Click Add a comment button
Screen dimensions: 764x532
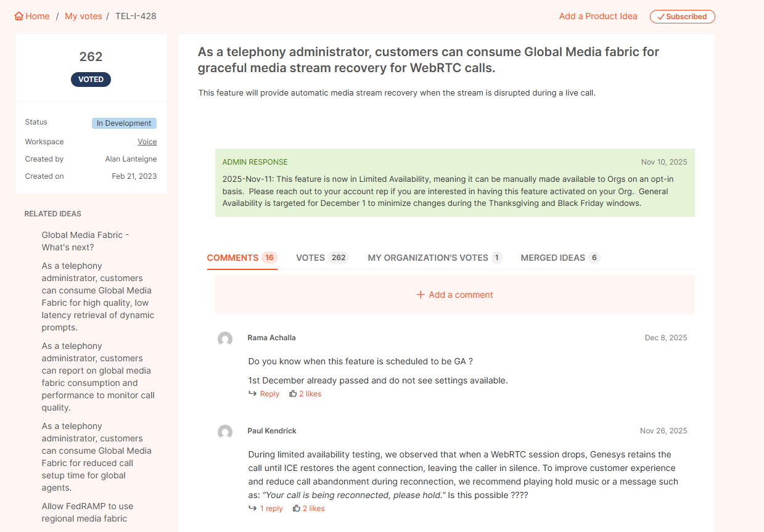(455, 295)
